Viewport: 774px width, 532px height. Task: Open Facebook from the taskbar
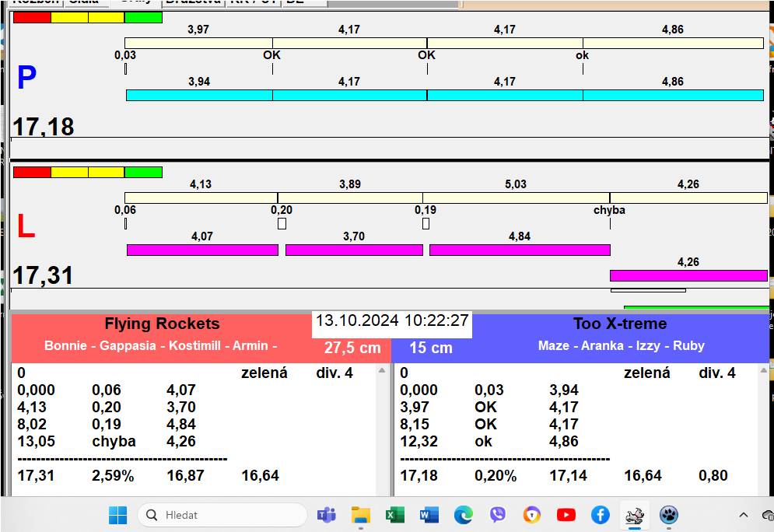coord(600,515)
